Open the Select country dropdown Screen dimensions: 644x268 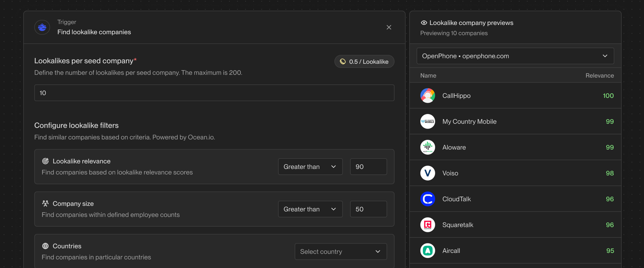click(341, 252)
